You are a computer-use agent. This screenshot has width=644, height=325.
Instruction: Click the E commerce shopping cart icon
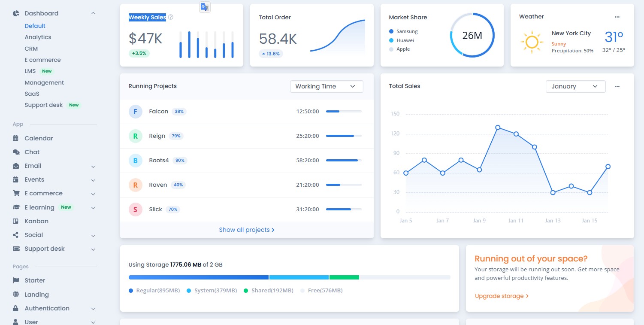pos(16,193)
